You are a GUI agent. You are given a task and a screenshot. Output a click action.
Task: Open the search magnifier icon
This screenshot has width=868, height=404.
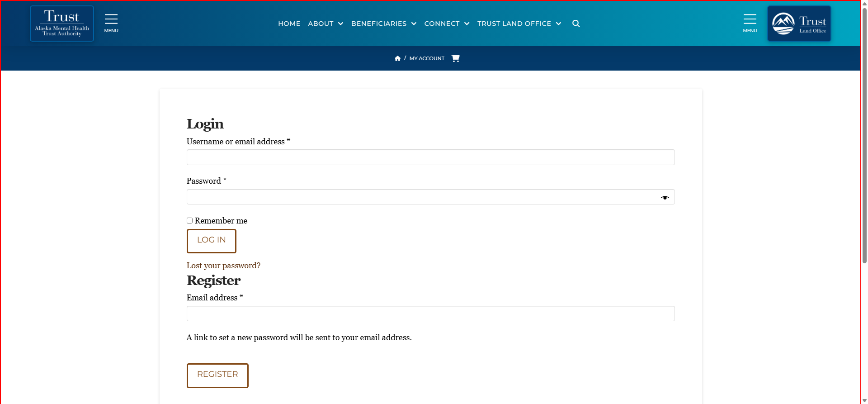click(576, 24)
